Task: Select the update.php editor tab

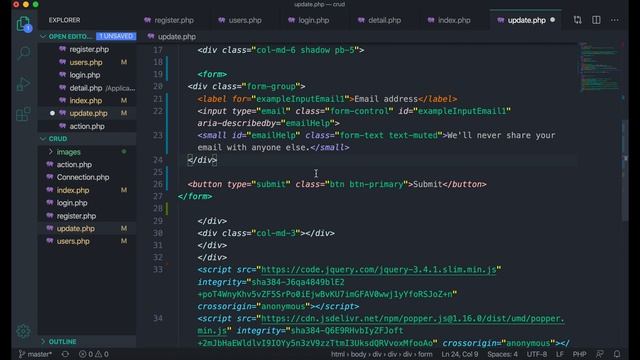Action: pyautogui.click(x=527, y=20)
